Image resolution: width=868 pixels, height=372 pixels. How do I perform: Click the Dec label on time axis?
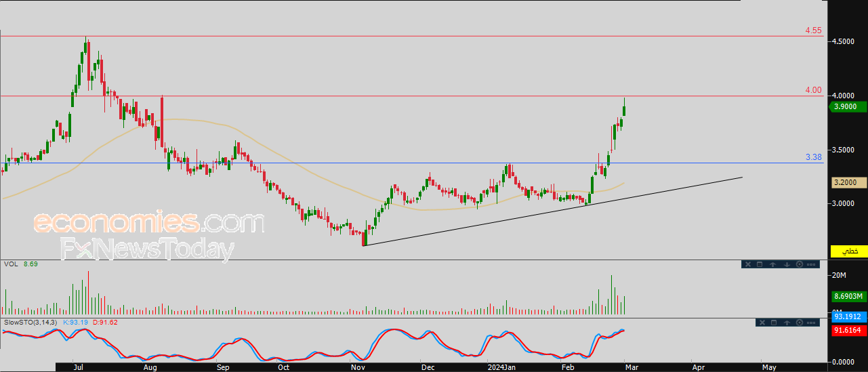pos(428,367)
